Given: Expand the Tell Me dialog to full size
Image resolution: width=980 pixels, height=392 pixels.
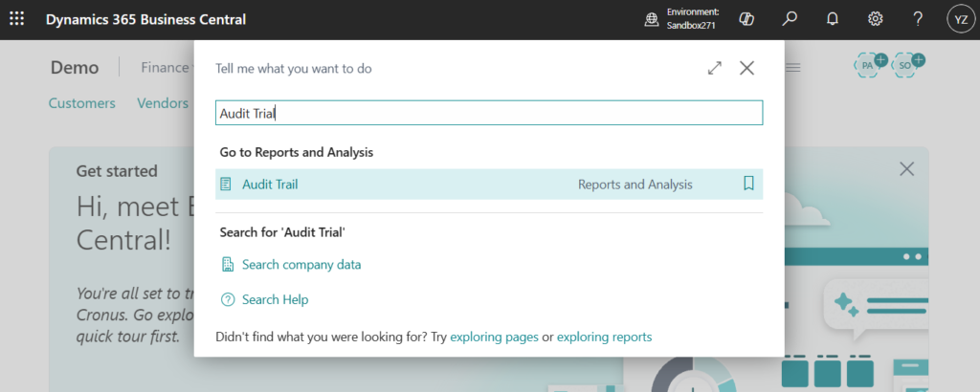Looking at the screenshot, I should [x=714, y=68].
